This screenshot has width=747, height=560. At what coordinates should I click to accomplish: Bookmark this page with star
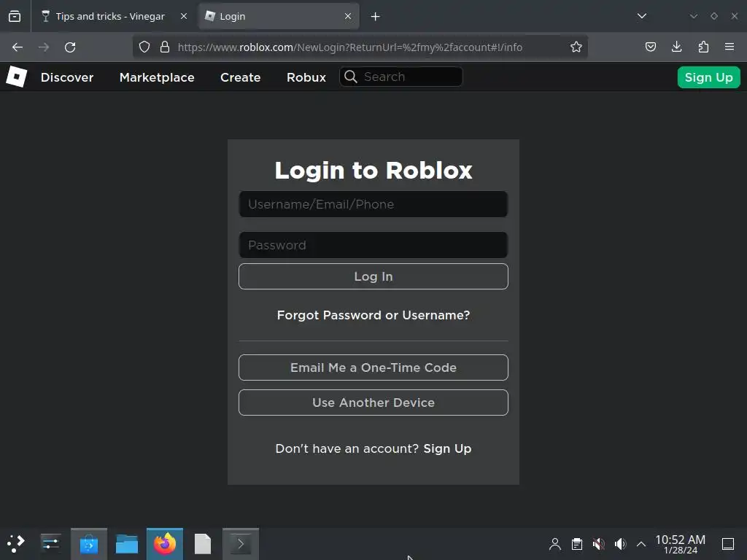576,47
